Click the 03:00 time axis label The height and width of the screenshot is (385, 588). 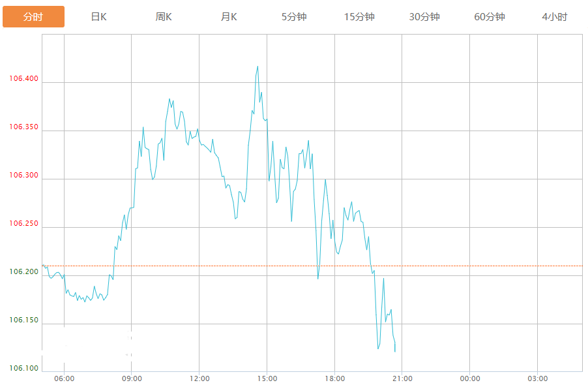pyautogui.click(x=538, y=378)
